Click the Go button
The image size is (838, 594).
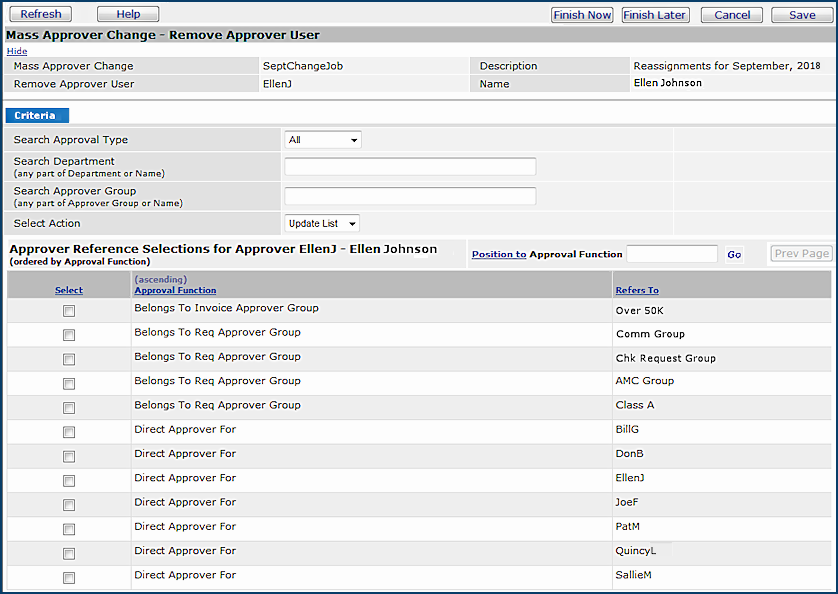click(734, 255)
